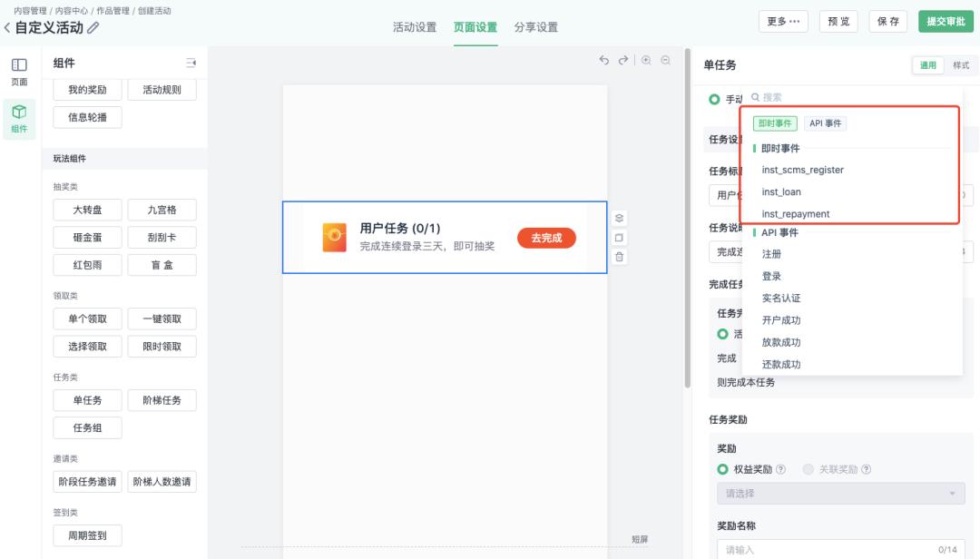Click the 提交审批 button

[x=946, y=21]
